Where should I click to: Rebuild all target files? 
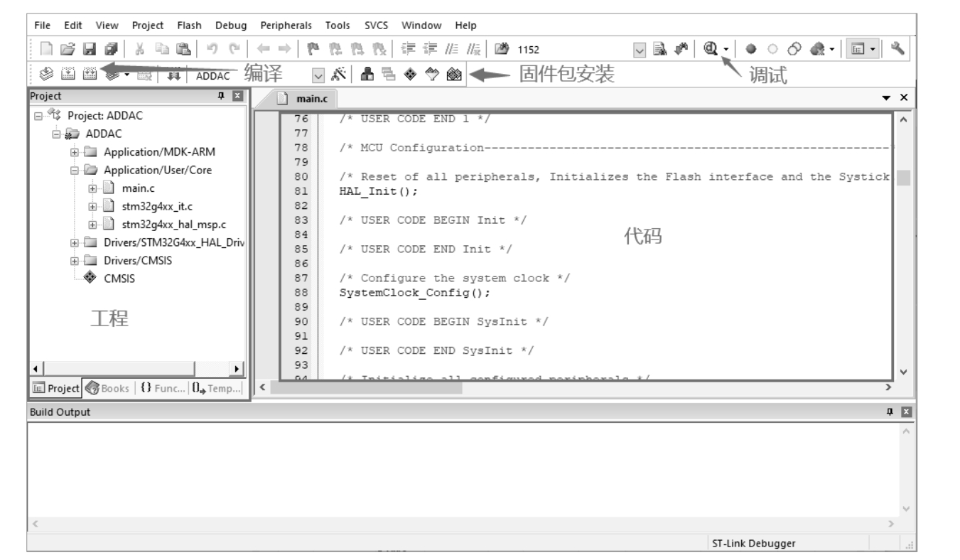90,74
